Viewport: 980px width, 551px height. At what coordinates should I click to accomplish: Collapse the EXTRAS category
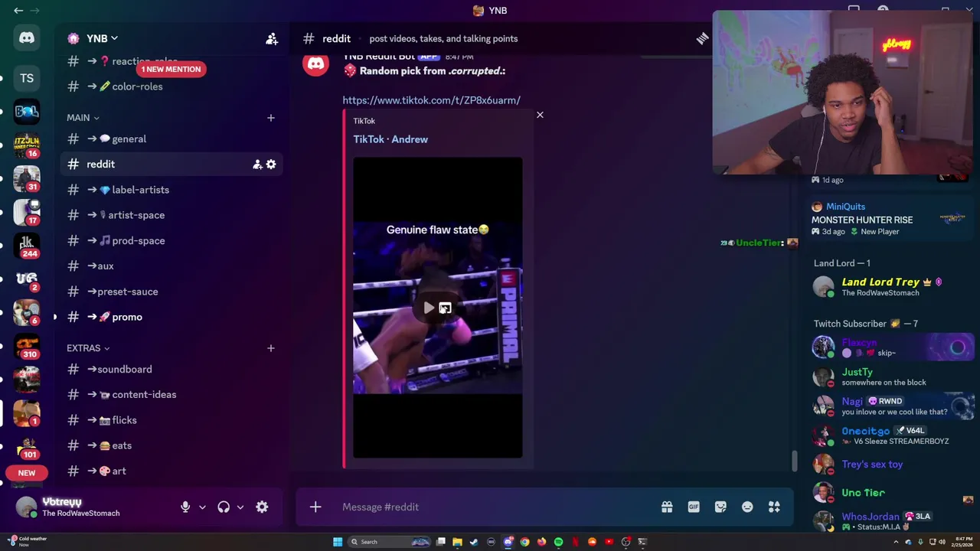[88, 348]
